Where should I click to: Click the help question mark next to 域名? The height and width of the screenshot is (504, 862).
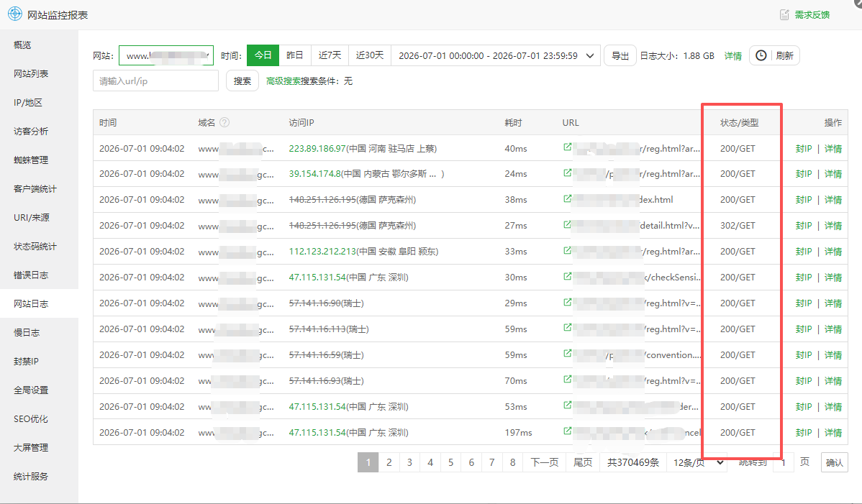click(224, 122)
